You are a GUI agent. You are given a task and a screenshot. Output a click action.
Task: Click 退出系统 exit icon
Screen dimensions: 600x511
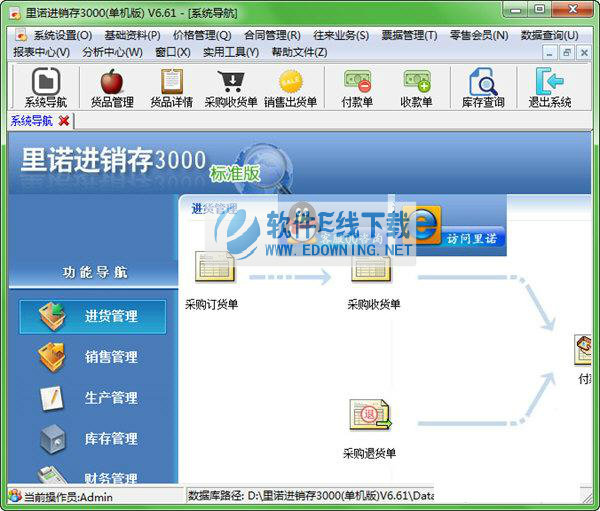point(550,82)
